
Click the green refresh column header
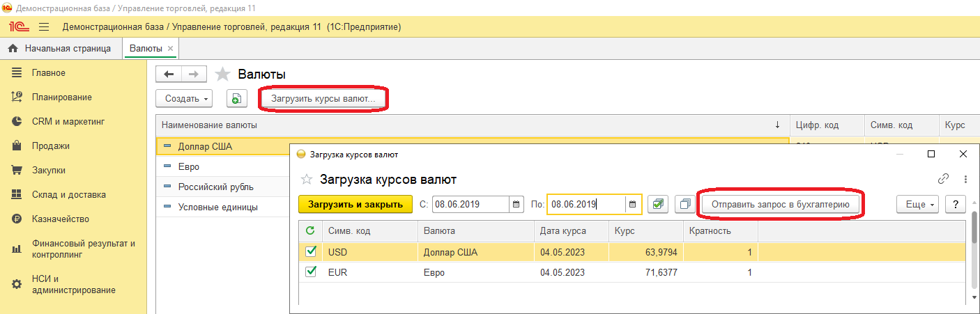pos(310,230)
